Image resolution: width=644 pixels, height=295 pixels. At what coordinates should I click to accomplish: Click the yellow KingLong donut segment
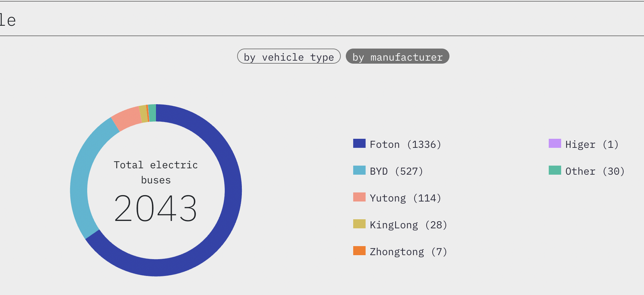pyautogui.click(x=144, y=113)
